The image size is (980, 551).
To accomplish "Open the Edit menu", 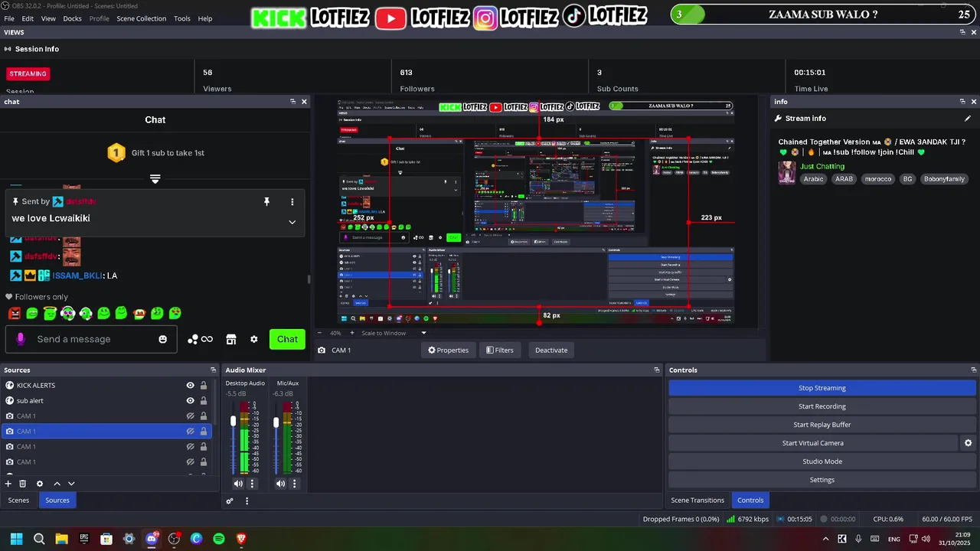I will tap(28, 18).
